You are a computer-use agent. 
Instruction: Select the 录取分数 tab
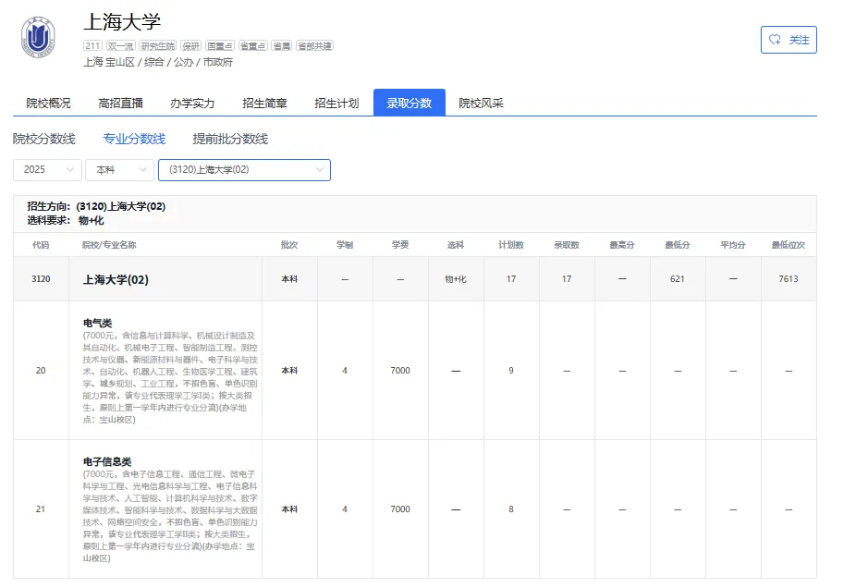click(x=410, y=103)
